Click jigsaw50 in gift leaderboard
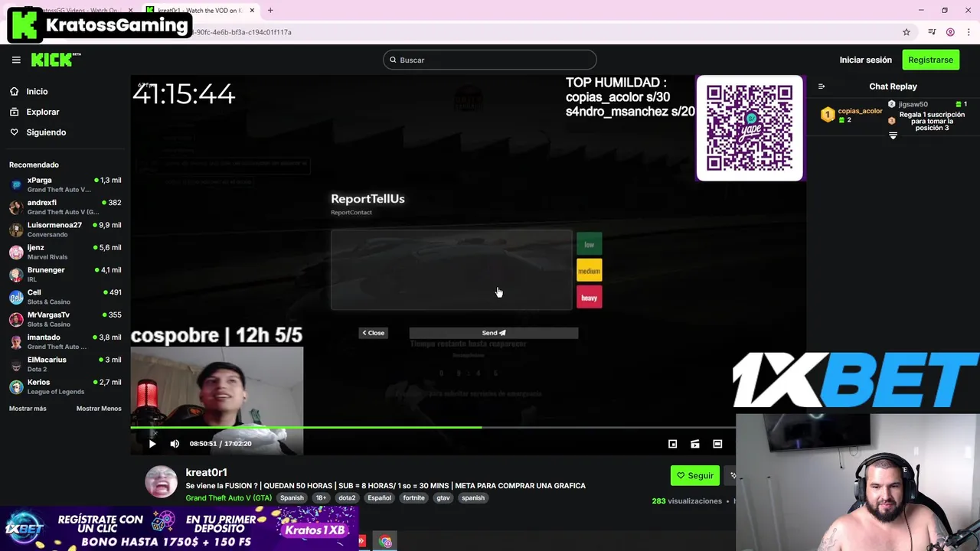The width and height of the screenshot is (980, 551). click(x=913, y=104)
